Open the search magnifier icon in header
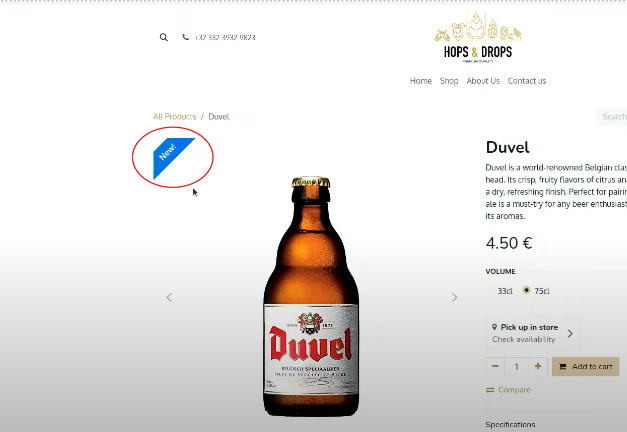 tap(164, 37)
